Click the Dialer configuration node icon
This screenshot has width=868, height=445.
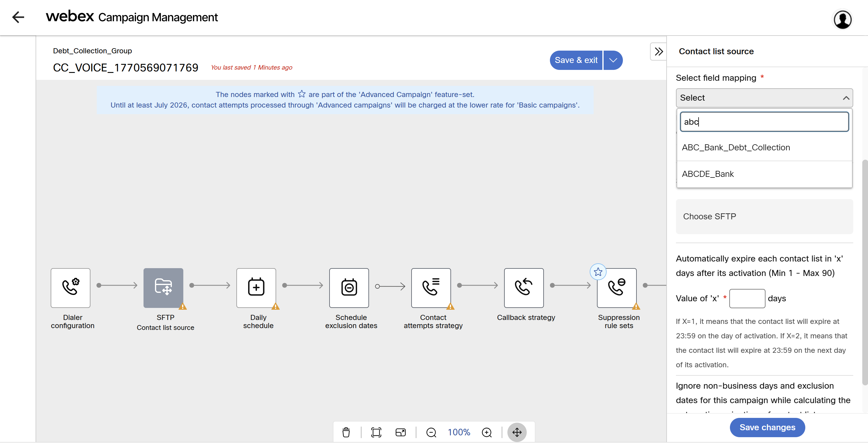[x=71, y=287]
